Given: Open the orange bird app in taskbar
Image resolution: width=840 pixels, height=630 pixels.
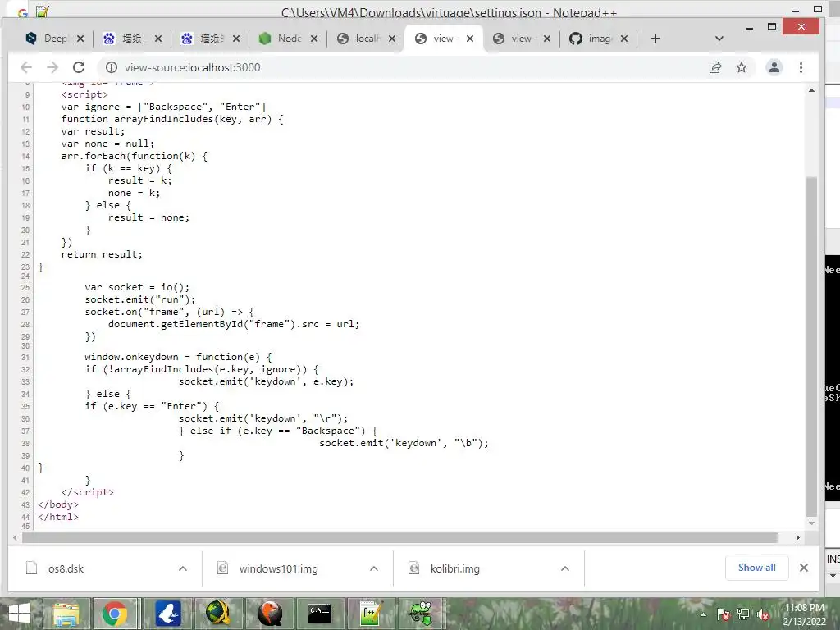Looking at the screenshot, I should (269, 614).
